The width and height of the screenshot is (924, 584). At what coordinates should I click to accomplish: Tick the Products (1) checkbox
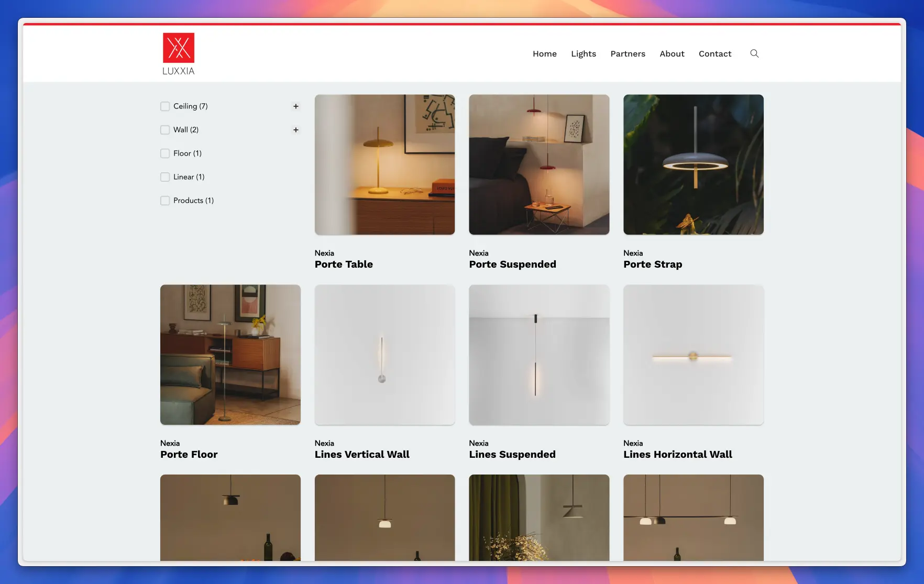(165, 201)
